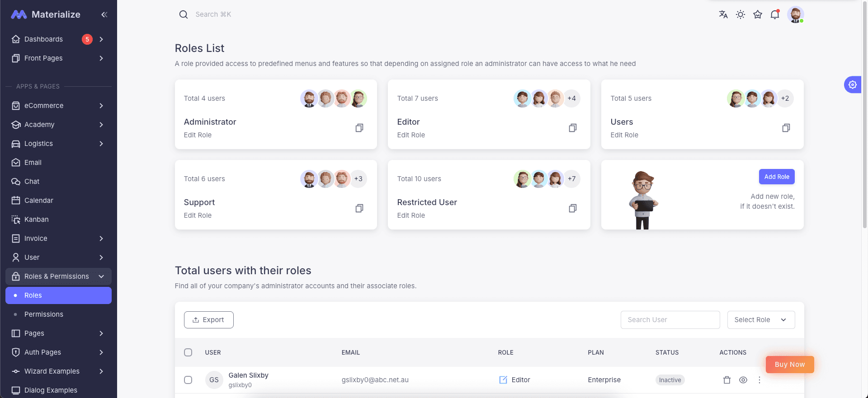Open the Select Role dropdown
The image size is (868, 398).
[x=761, y=320]
